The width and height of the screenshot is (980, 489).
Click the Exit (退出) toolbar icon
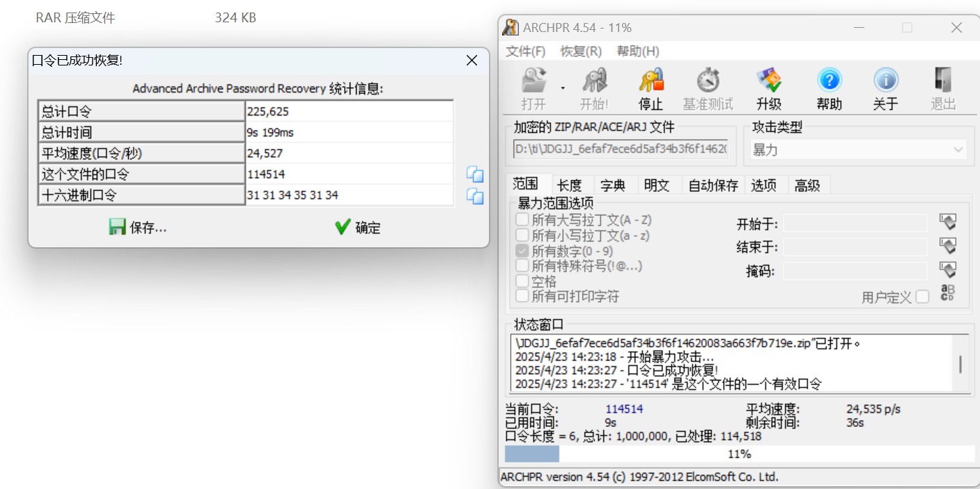pos(943,81)
